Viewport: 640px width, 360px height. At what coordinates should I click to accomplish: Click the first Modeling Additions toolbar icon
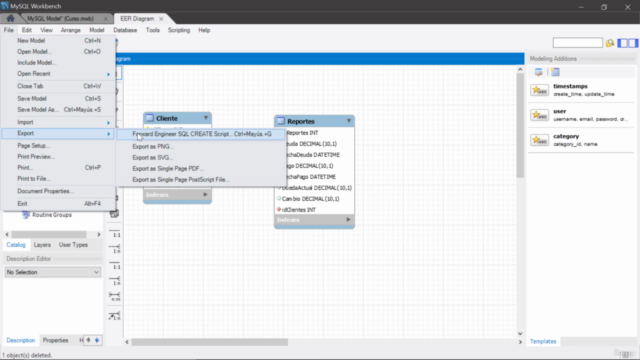538,72
